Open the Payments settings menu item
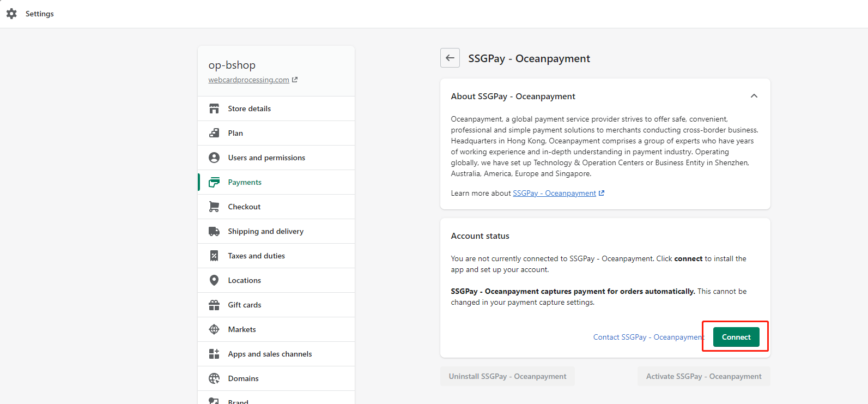This screenshot has width=868, height=404. pos(245,182)
